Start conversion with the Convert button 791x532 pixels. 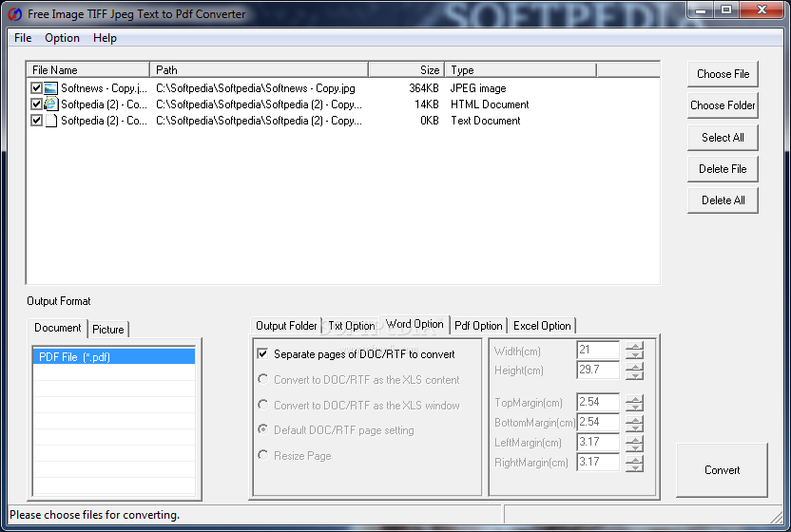[722, 470]
